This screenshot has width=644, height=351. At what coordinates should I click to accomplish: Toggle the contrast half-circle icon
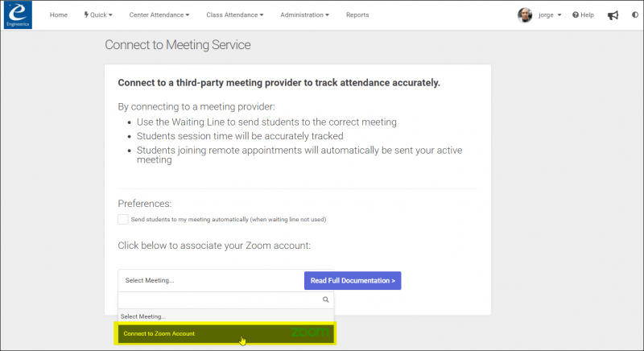pyautogui.click(x=635, y=14)
